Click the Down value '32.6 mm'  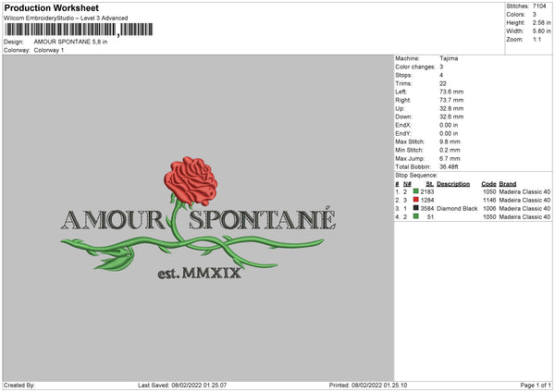click(x=451, y=116)
